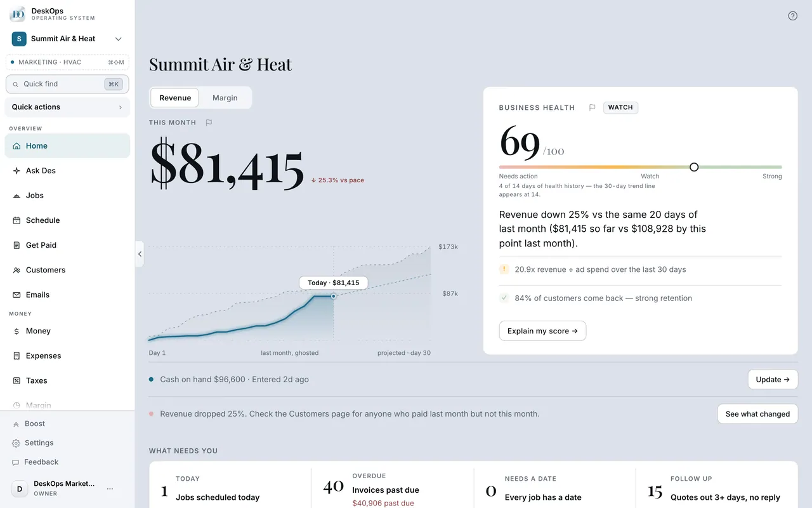Viewport: 812px width, 508px height.
Task: Click the See what changed button
Action: (757, 414)
